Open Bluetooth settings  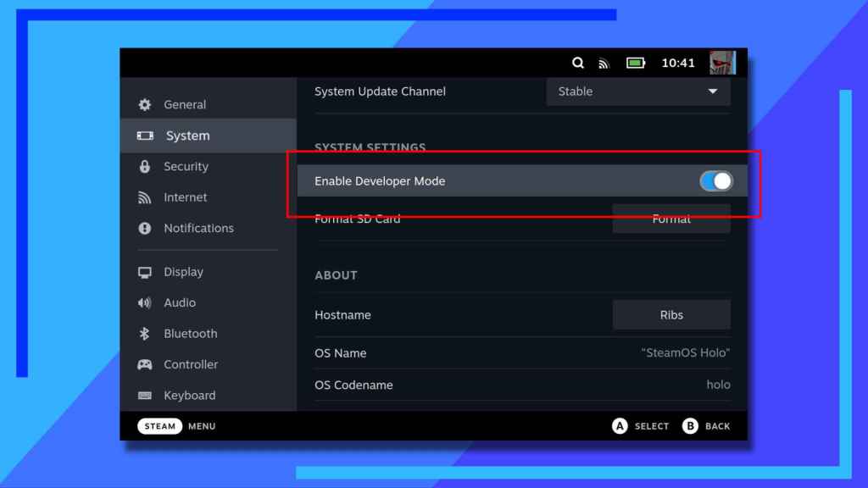click(209, 334)
